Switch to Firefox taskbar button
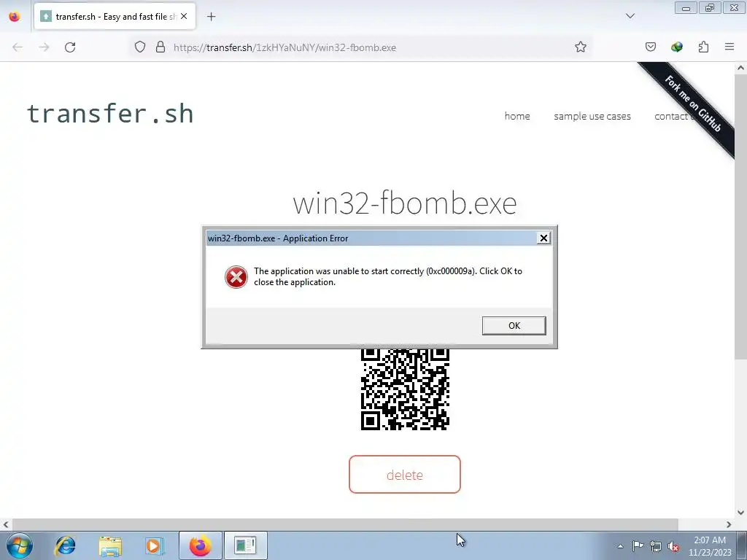Viewport: 747px width, 560px height. 200,545
